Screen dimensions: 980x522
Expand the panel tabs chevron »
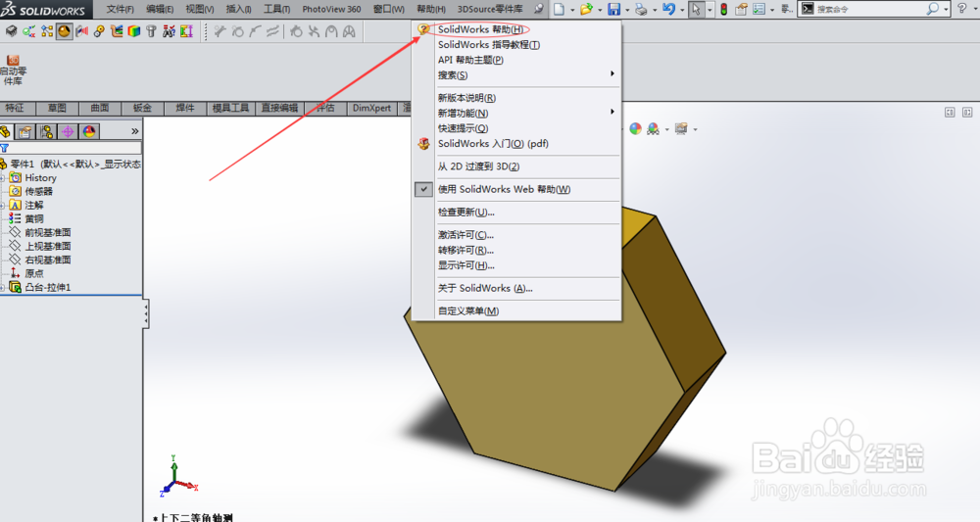coord(135,131)
